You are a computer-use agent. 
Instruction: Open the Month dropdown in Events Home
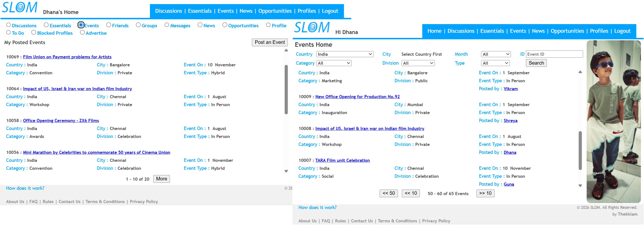496,54
